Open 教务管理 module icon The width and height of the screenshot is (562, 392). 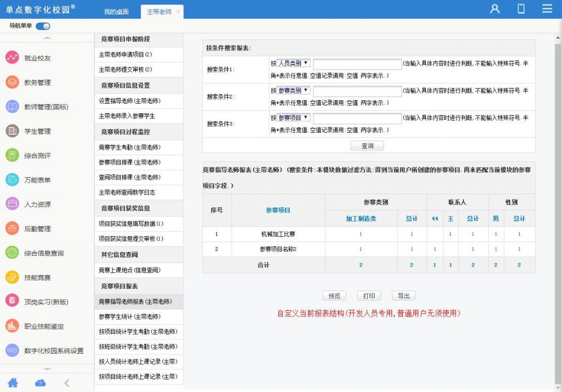point(13,82)
